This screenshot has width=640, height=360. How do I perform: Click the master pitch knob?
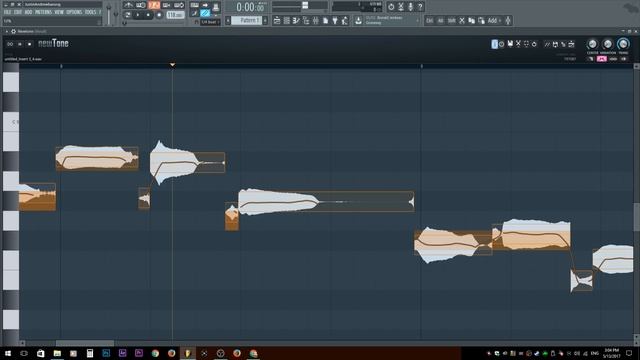116,14
